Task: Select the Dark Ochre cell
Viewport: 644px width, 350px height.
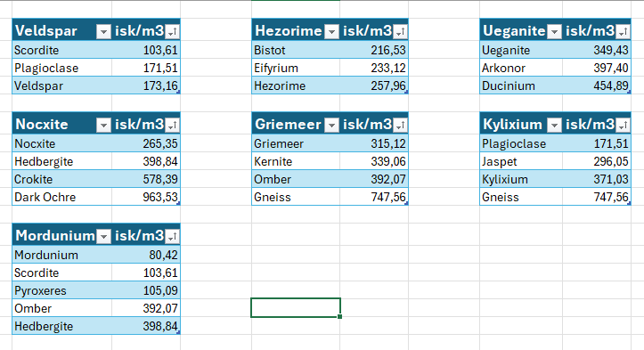Action: click(62, 197)
